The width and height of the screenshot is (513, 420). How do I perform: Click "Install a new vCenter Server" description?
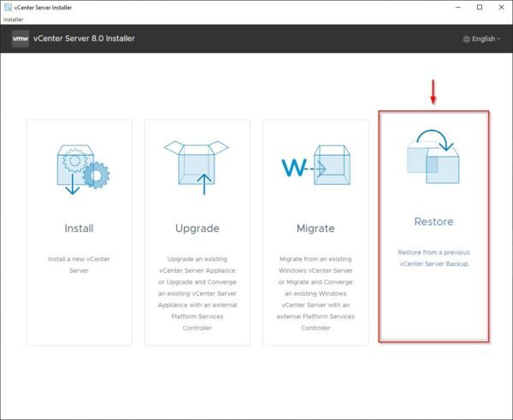pyautogui.click(x=79, y=263)
